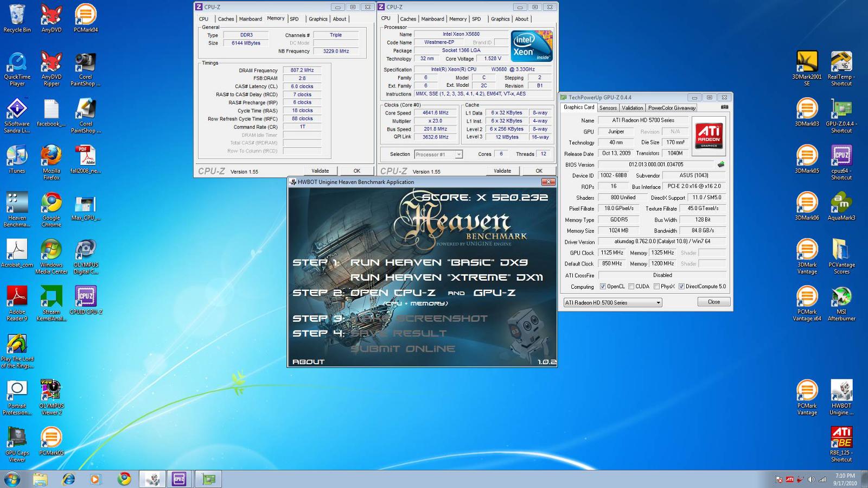
Task: Click ABOUT in the HWBOT Heaven window
Action: [x=308, y=362]
